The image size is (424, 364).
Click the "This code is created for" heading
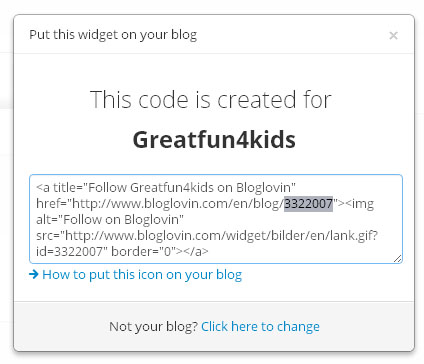coord(211,100)
